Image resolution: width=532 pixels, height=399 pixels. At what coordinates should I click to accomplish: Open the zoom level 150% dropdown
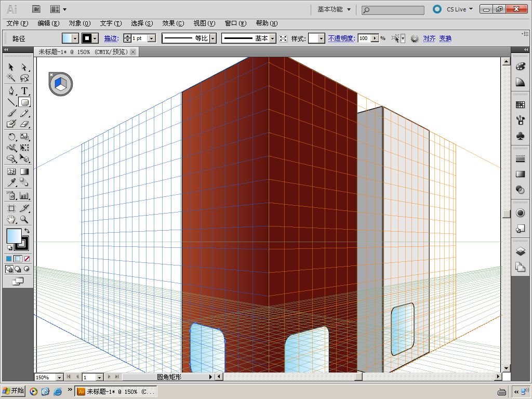(x=59, y=377)
